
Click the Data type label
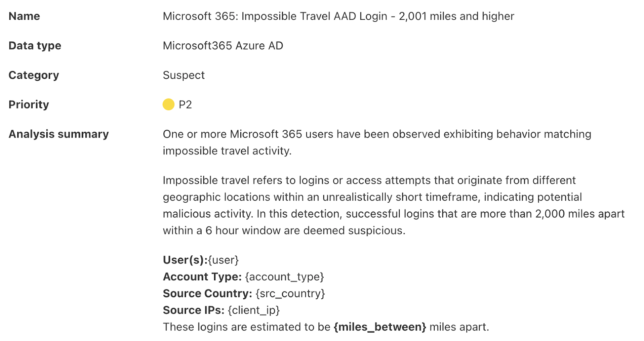(35, 46)
